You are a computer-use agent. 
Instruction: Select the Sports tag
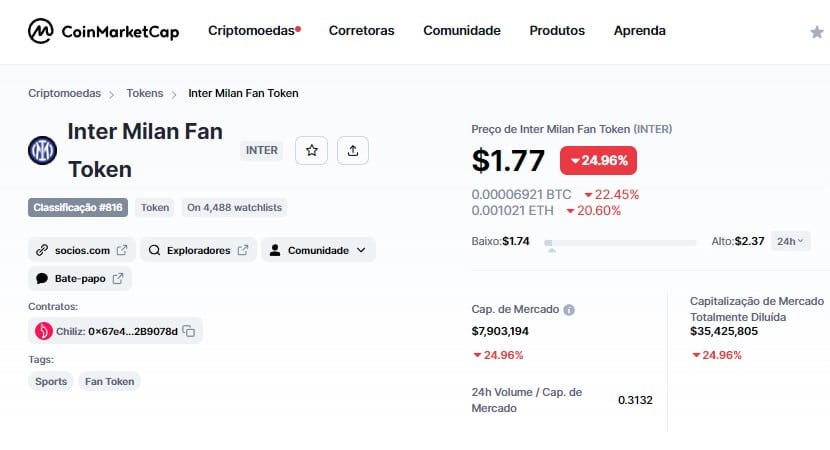coord(51,381)
